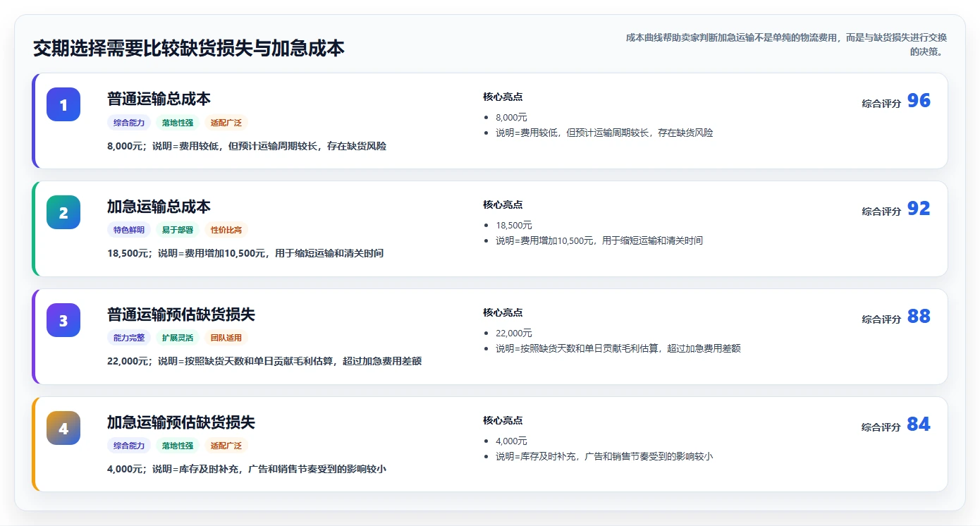Click 综合评分 label beside score 84
The height and width of the screenshot is (526, 980).
[881, 427]
